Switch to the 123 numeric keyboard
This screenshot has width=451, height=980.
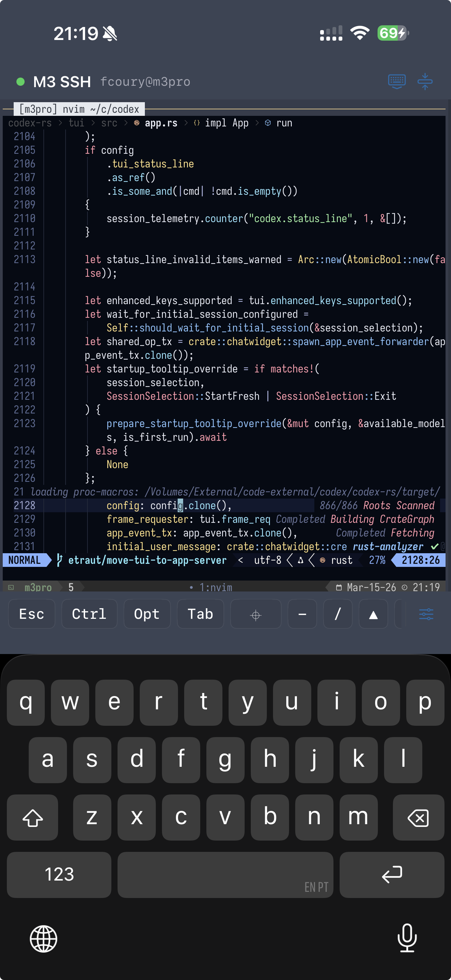[59, 875]
